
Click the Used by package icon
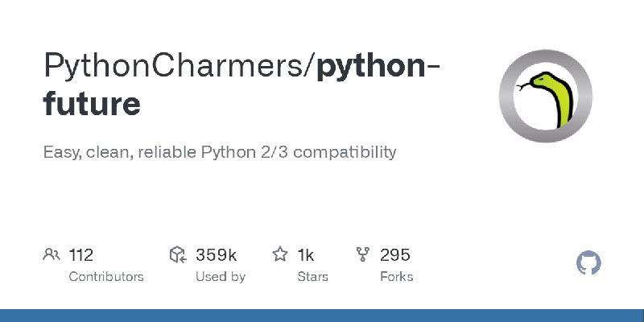coord(178,254)
